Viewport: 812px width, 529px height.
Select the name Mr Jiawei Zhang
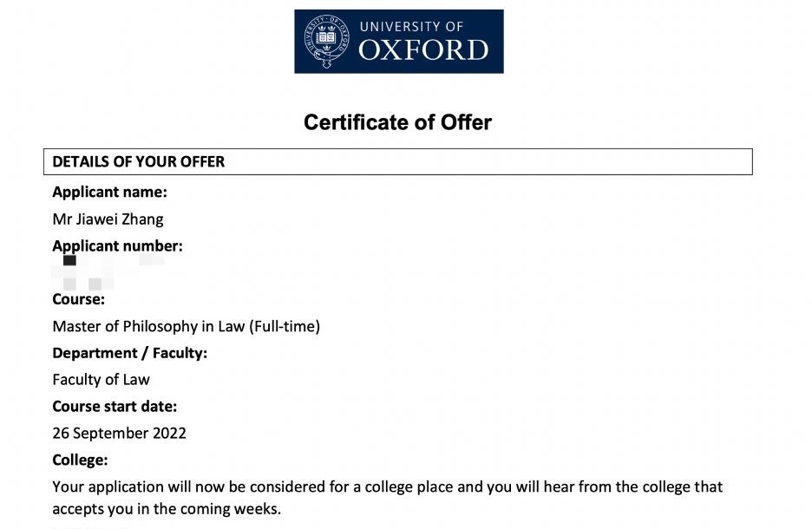coord(108,219)
